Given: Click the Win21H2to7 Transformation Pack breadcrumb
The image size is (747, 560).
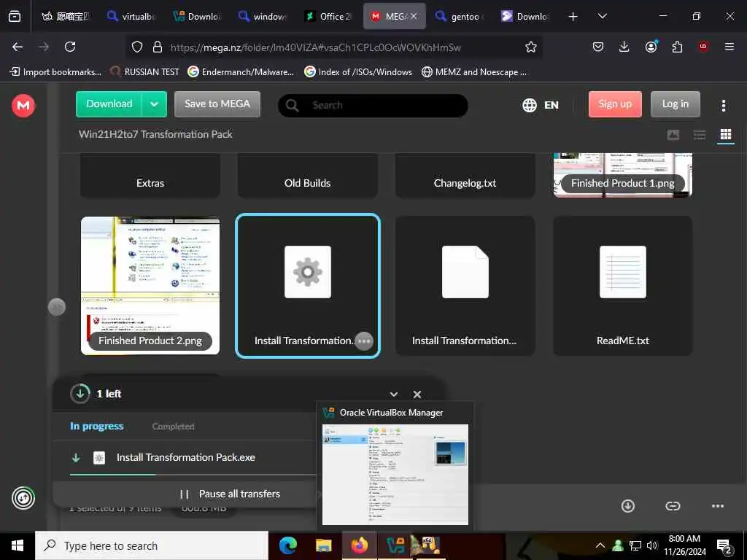Looking at the screenshot, I should [155, 134].
